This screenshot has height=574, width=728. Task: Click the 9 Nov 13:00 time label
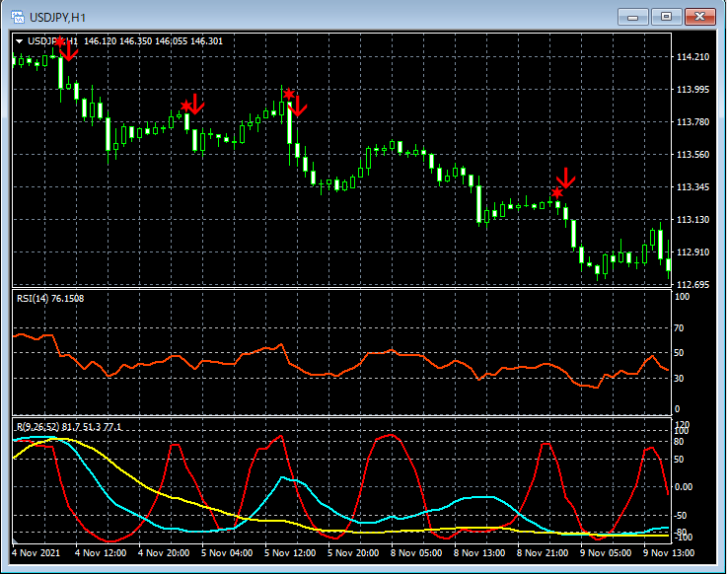click(x=668, y=553)
